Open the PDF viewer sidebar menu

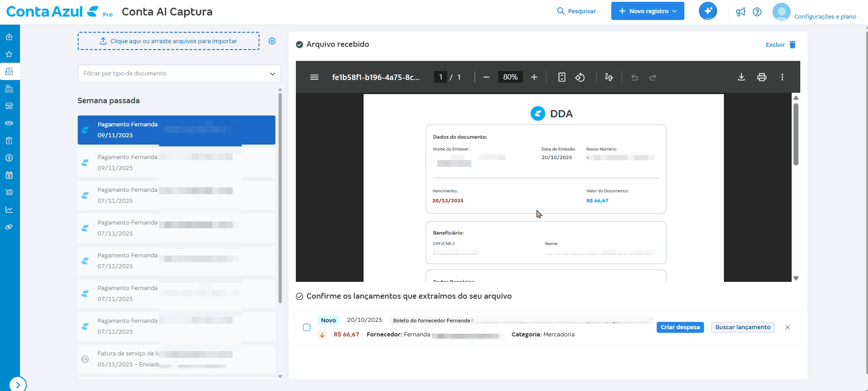314,77
